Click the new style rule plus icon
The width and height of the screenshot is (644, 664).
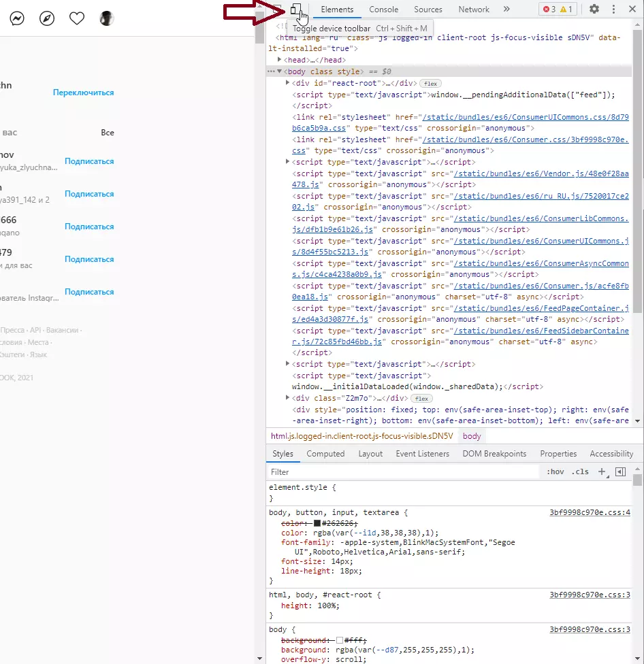click(x=602, y=471)
